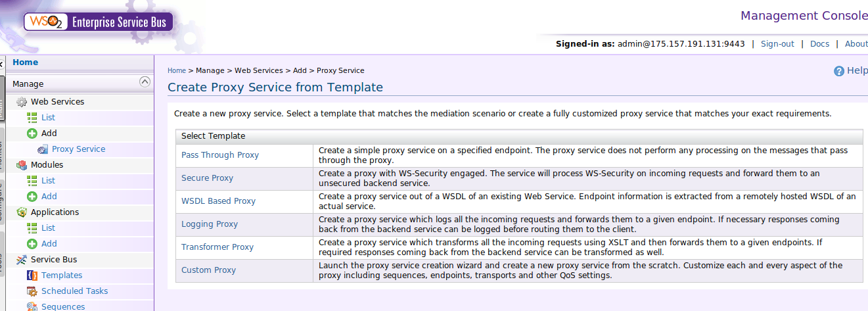Click the WSO2 Enterprise Service Bus logo
This screenshot has width=868, height=311.
pos(99,22)
